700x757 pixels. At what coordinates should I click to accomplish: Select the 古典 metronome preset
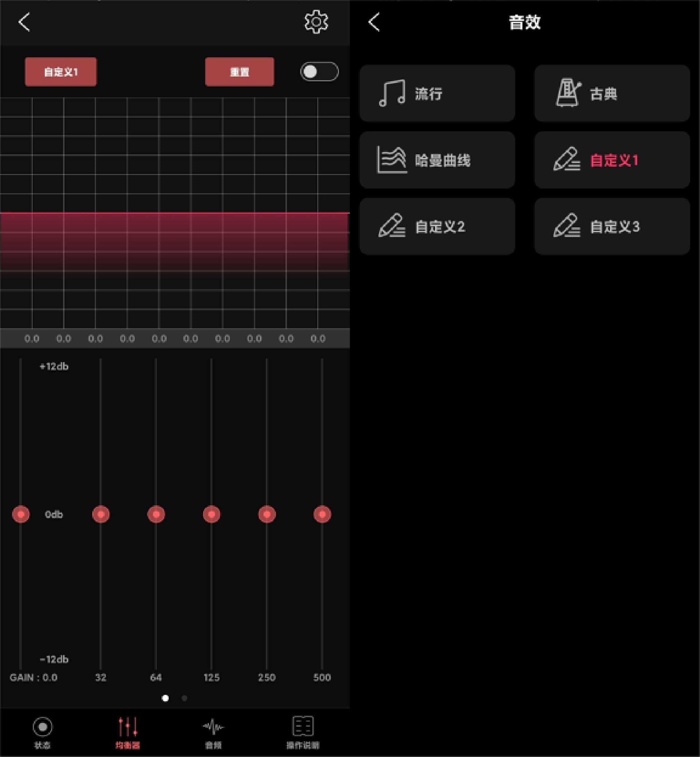(612, 93)
